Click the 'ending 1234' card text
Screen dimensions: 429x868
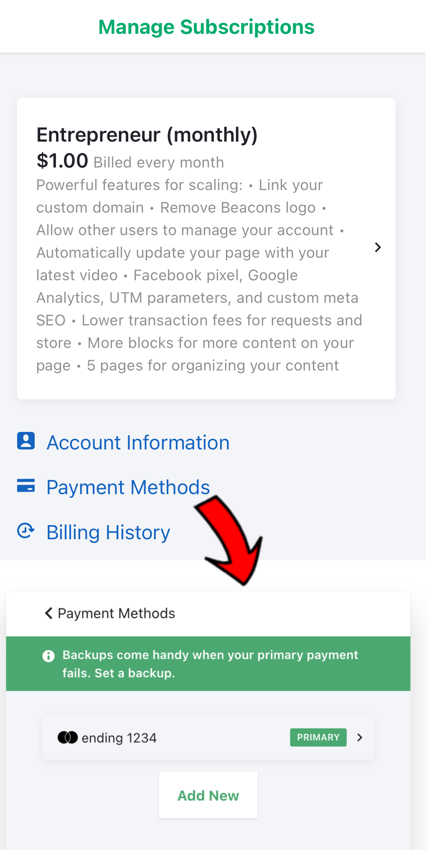pos(119,738)
